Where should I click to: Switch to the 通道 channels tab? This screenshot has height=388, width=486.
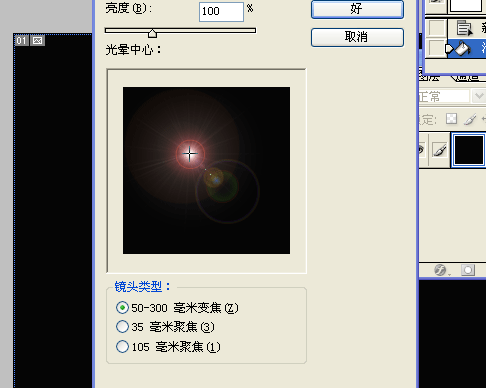pyautogui.click(x=468, y=77)
